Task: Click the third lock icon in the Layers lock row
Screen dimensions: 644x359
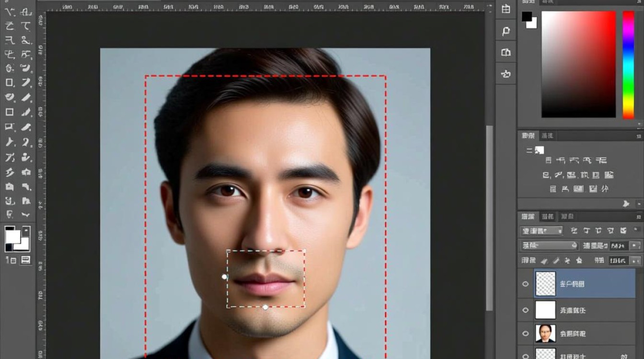Action: tap(567, 261)
